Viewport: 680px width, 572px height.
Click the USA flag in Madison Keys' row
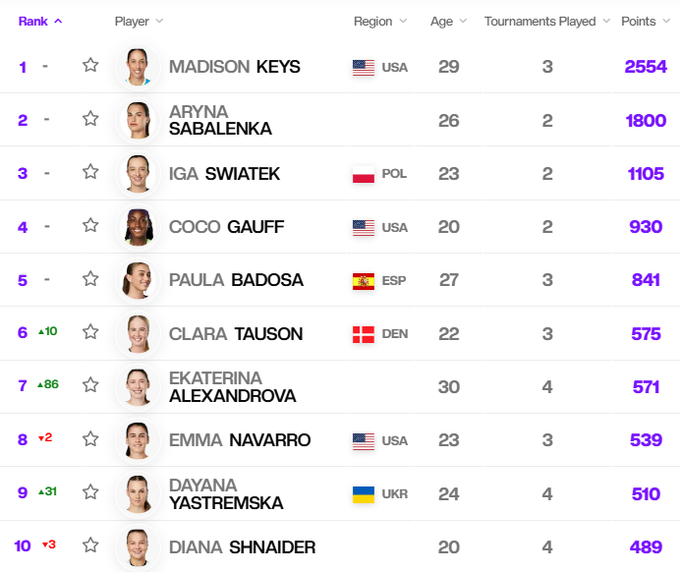[363, 67]
